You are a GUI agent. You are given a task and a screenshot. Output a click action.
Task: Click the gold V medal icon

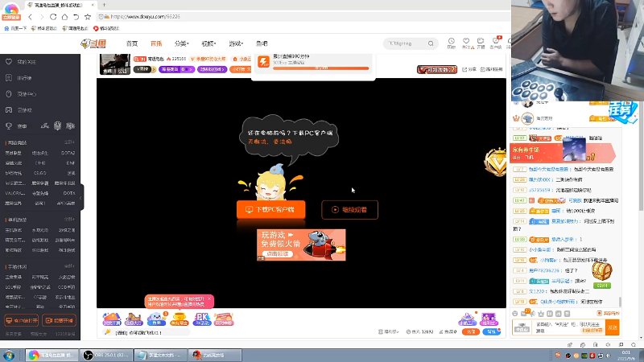coord(496,162)
